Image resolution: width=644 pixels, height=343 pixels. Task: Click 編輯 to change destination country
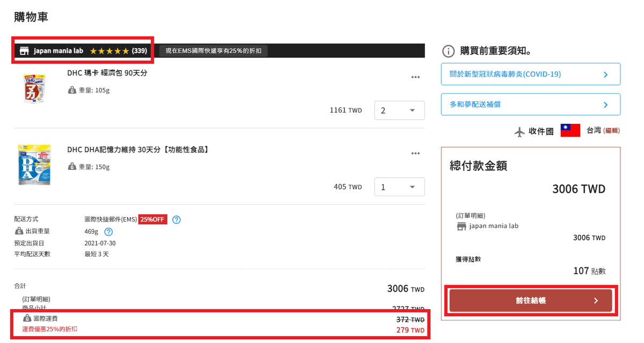[x=611, y=131]
